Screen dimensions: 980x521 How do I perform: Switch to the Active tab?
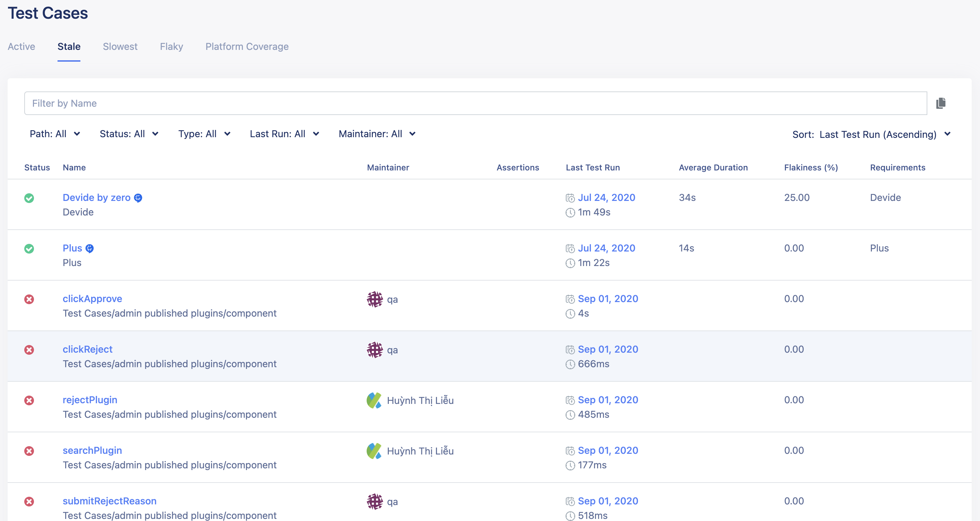21,46
